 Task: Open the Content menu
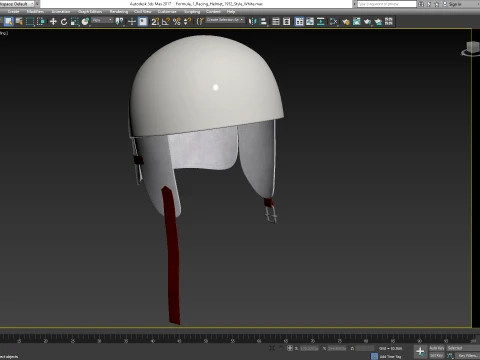click(213, 11)
